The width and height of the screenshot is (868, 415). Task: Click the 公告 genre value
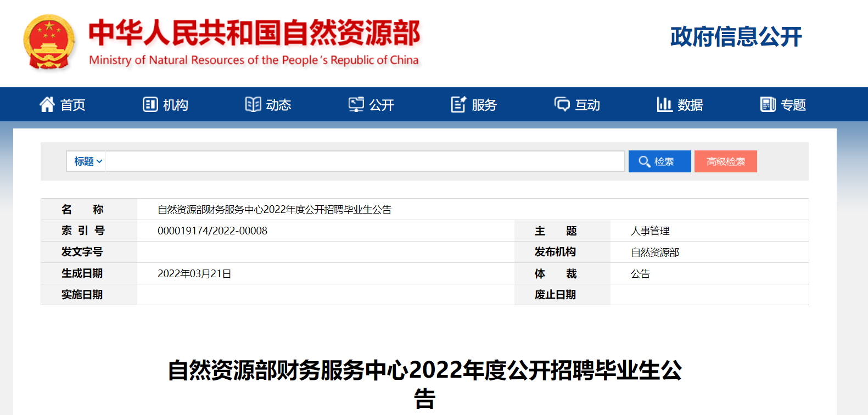pos(640,273)
